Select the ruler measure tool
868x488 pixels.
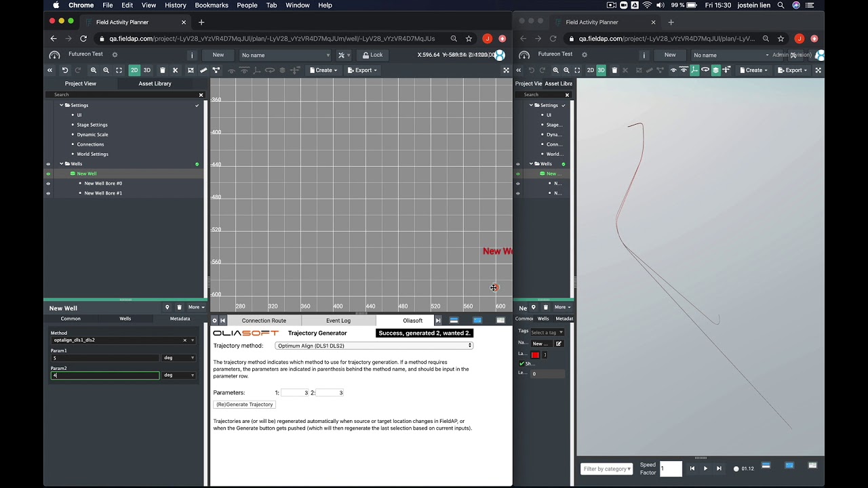203,70
